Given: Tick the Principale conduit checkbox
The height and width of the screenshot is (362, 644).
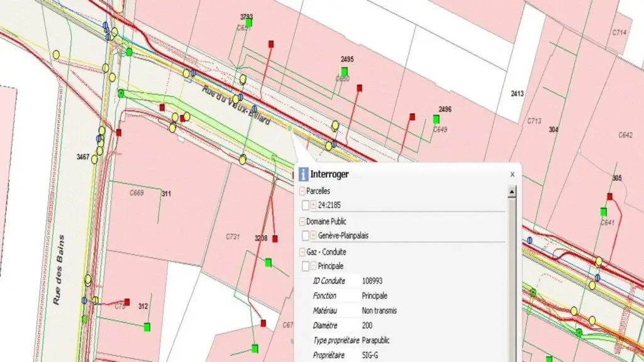Looking at the screenshot, I should click(305, 266).
